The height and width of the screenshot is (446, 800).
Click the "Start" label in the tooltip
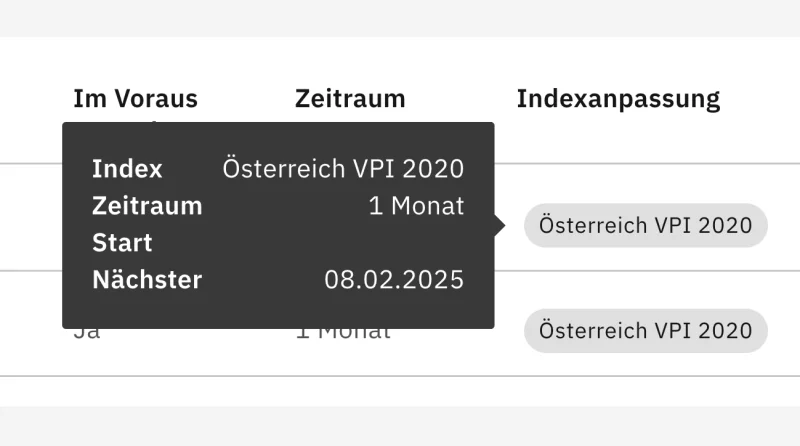[122, 243]
